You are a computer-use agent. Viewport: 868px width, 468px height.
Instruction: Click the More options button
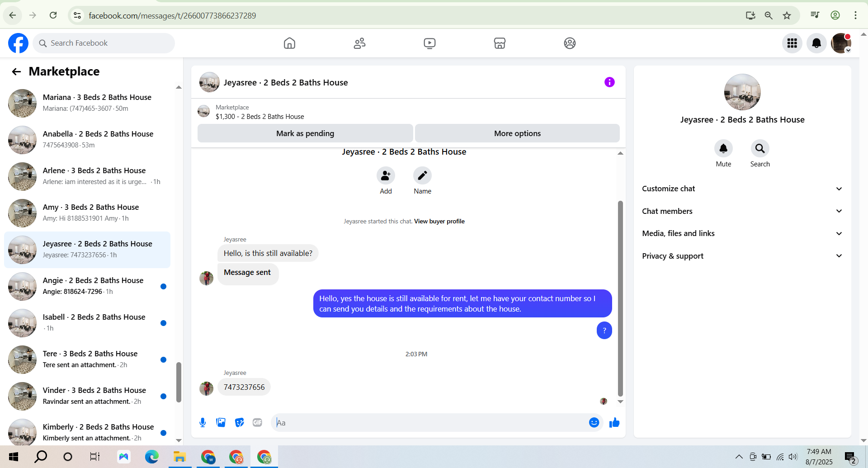point(517,133)
